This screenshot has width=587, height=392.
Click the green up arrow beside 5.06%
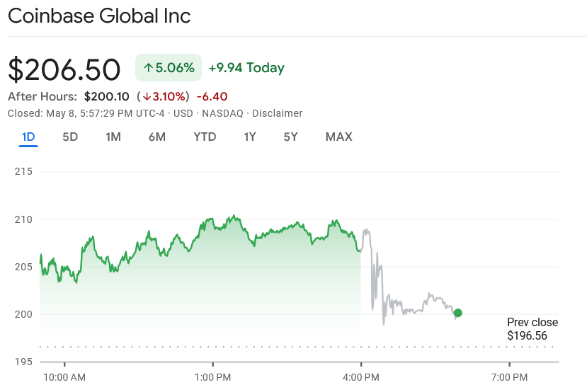(149, 68)
